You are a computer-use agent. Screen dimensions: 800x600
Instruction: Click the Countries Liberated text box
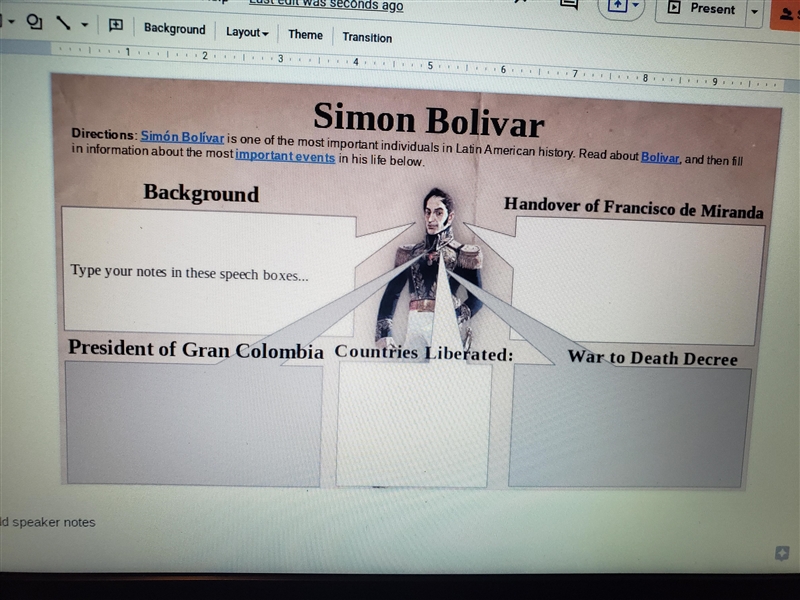click(413, 423)
